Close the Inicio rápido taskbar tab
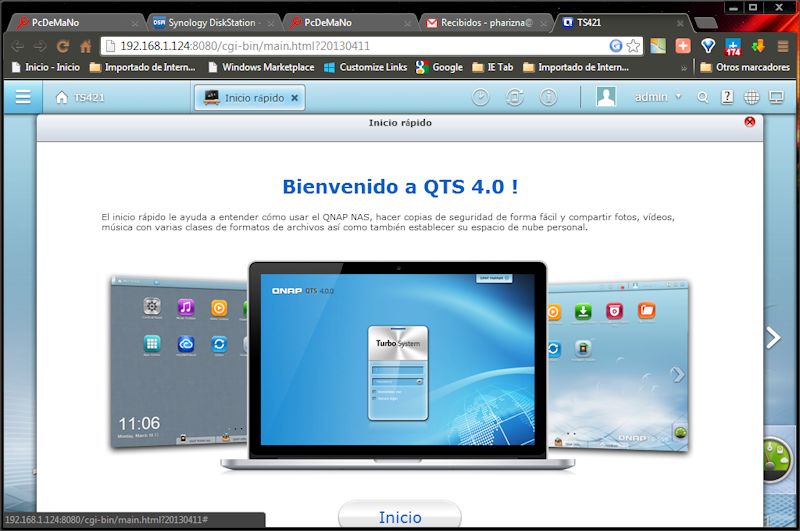The width and height of the screenshot is (800, 531). (294, 98)
